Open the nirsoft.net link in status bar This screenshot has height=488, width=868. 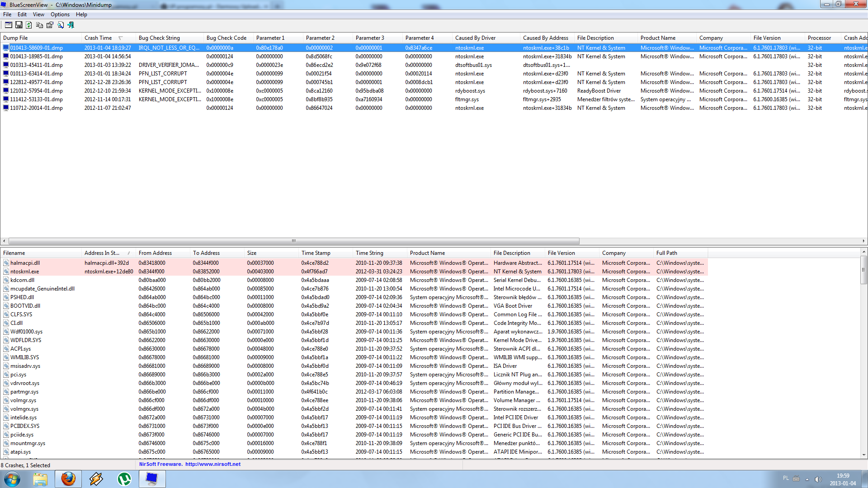[212, 464]
